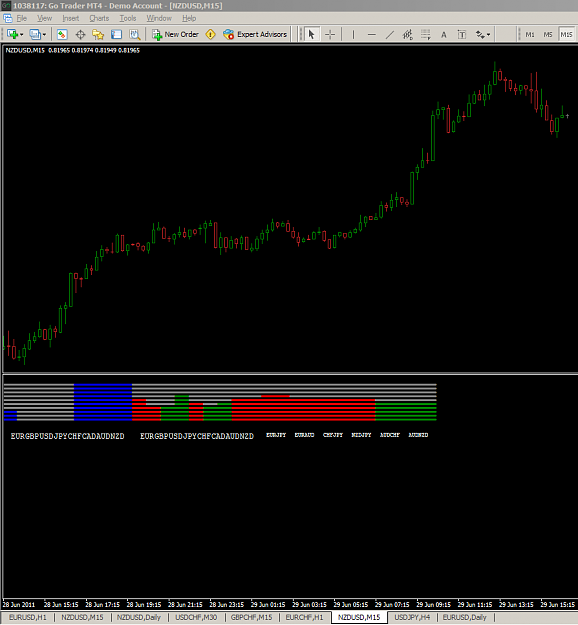Click the AUDNZD indicator label

(x=418, y=435)
